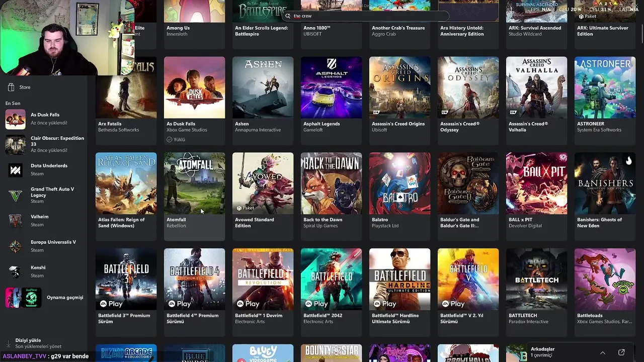The width and height of the screenshot is (644, 362).
Task: Click the Yüklü installed label
Action: (176, 139)
